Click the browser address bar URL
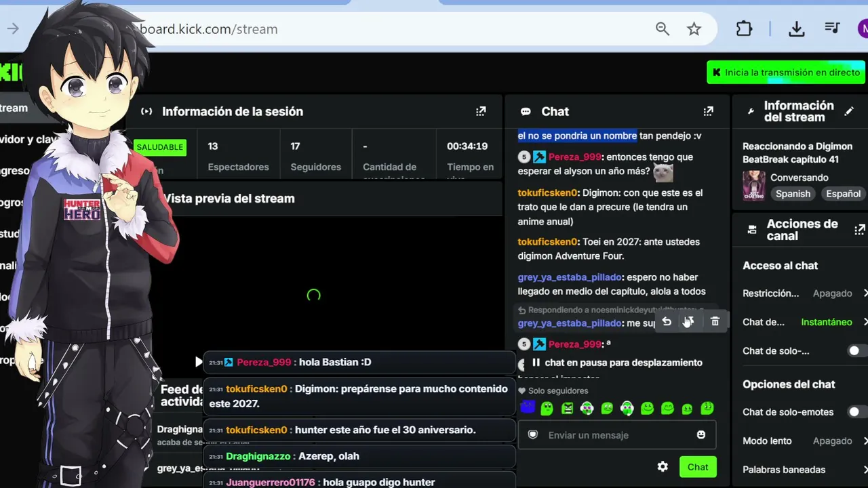 click(209, 29)
